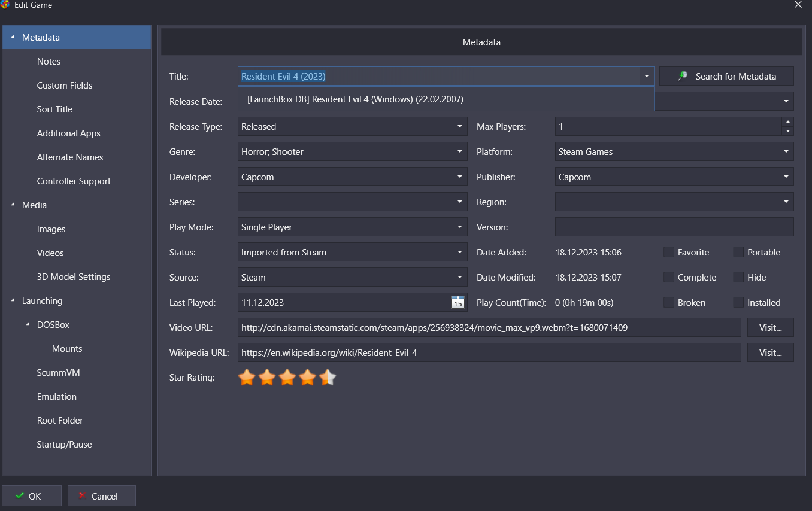The width and height of the screenshot is (812, 511).
Task: Click the Wikipedia URL text field
Action: tap(489, 352)
